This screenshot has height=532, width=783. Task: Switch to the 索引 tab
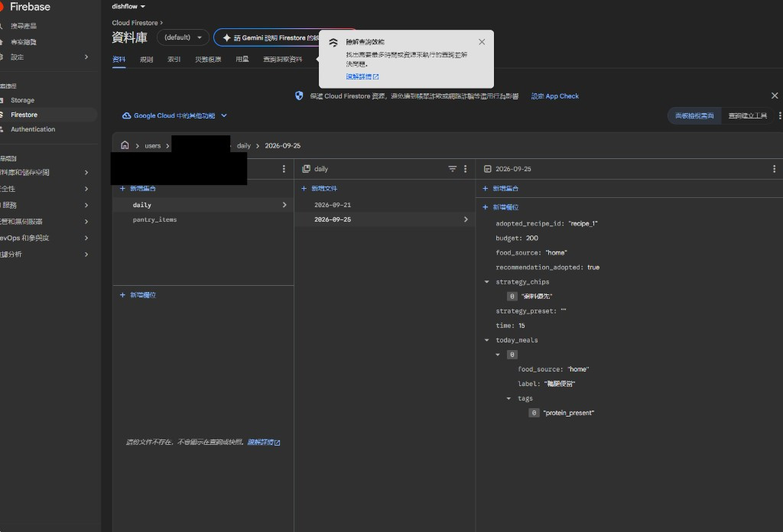click(x=174, y=60)
